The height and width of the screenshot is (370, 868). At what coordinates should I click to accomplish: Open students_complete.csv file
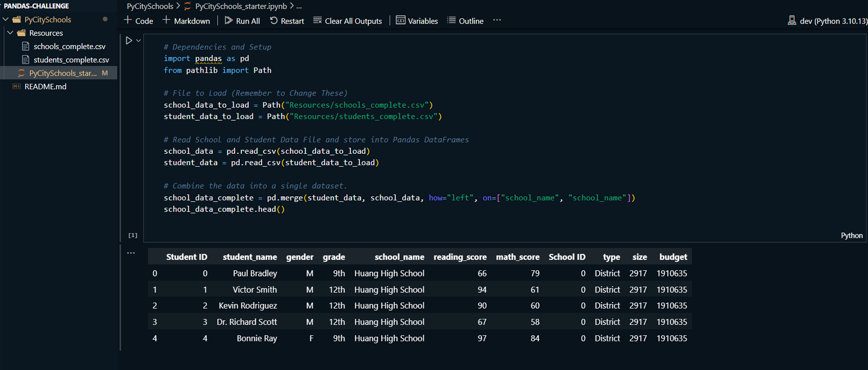71,60
